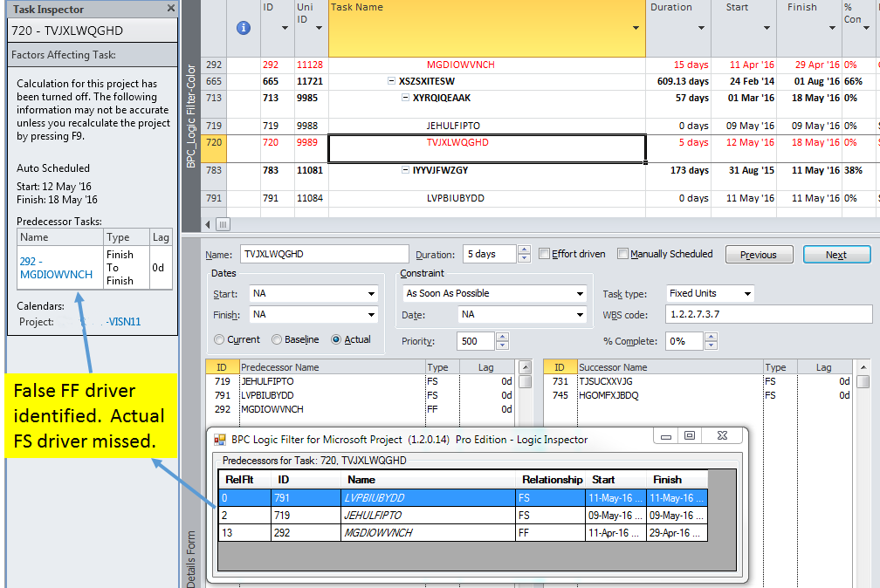The width and height of the screenshot is (880, 588).
Task: Collapse the IYYVJFWZGY summary task
Action: (405, 170)
